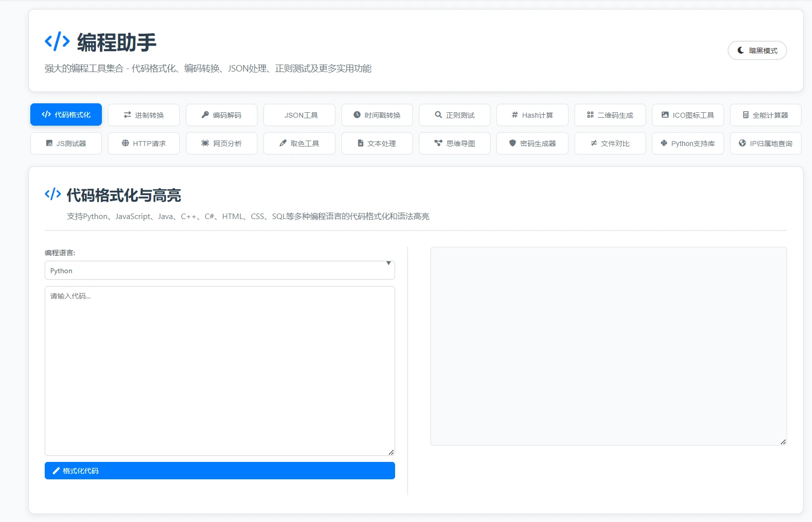Image resolution: width=812 pixels, height=522 pixels.
Task: Click the 请输入代码 code input area
Action: click(219, 371)
